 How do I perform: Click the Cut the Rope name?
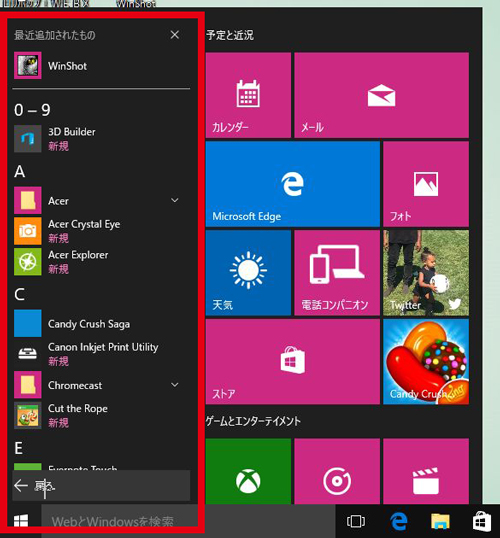(78, 408)
